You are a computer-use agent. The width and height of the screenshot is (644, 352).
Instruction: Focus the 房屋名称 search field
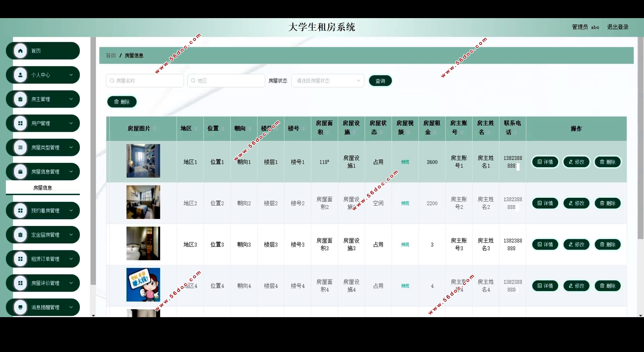coord(145,81)
